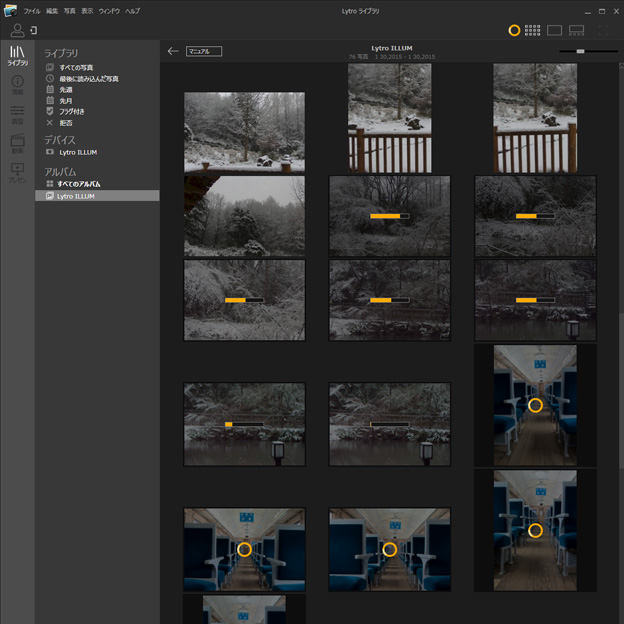Click the back arrow button

173,51
